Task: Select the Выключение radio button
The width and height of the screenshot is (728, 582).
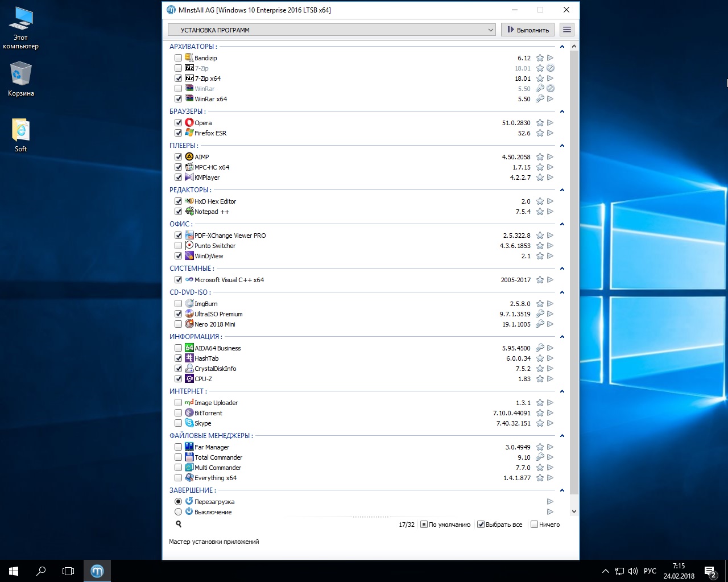Action: pyautogui.click(x=179, y=512)
